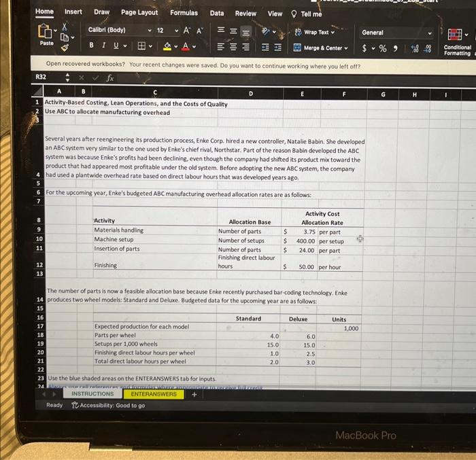Click the Align Right icon
Image resolution: width=476 pixels, height=460 pixels.
tap(245, 48)
